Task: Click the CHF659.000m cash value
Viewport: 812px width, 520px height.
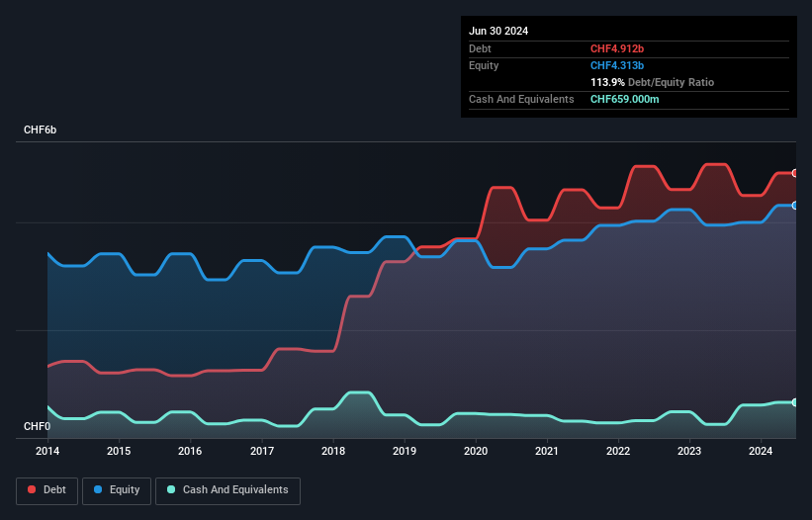Action: coord(624,99)
